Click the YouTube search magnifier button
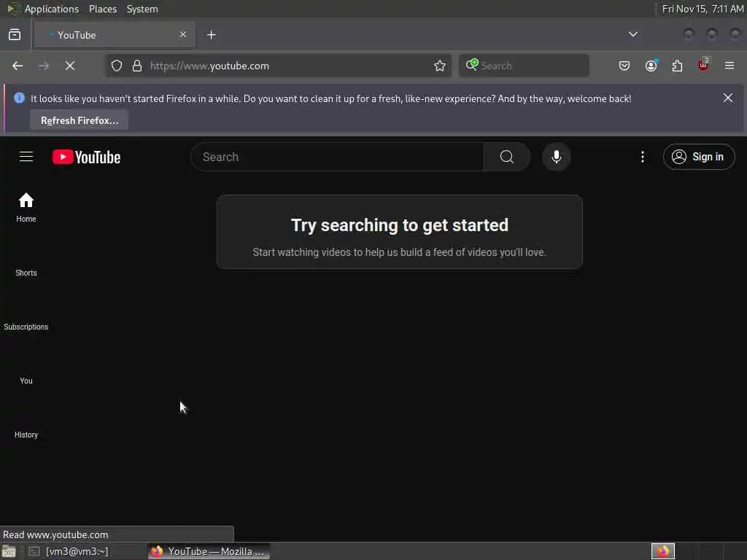Screen dimensions: 747x560 pos(507,157)
